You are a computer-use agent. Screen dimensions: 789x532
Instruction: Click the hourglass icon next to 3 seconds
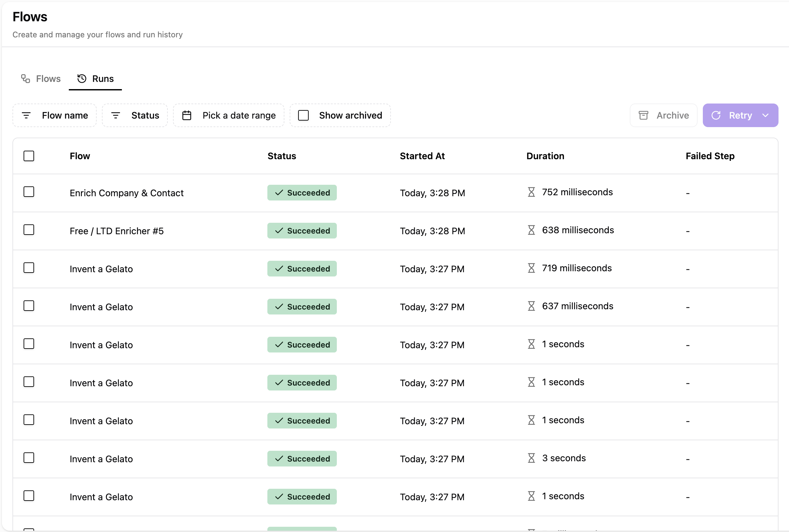coord(531,458)
